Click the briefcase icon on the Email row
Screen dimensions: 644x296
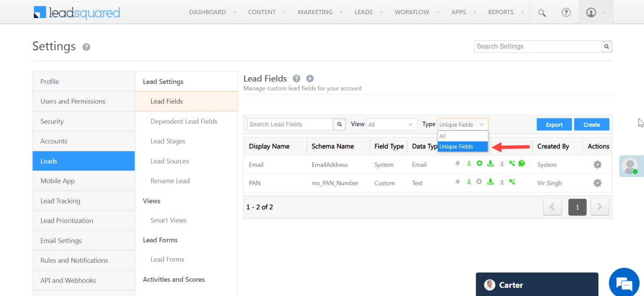pos(522,163)
